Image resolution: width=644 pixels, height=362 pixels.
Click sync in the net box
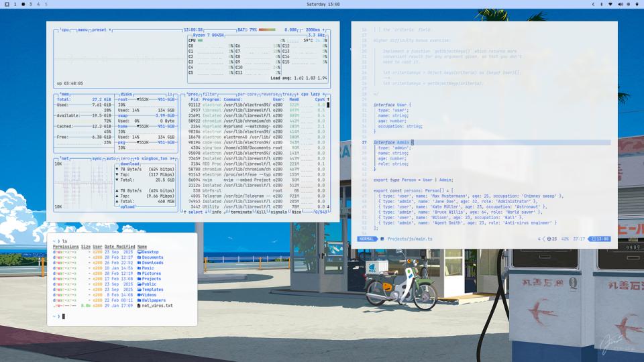tap(97, 158)
